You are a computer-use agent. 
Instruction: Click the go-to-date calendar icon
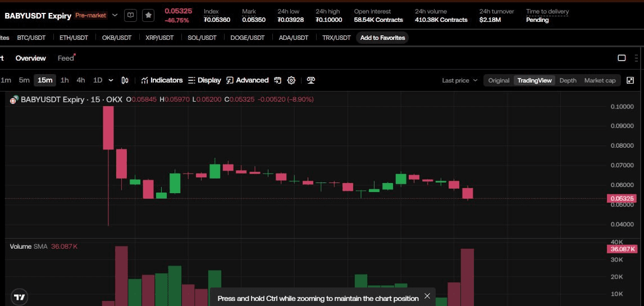277,80
